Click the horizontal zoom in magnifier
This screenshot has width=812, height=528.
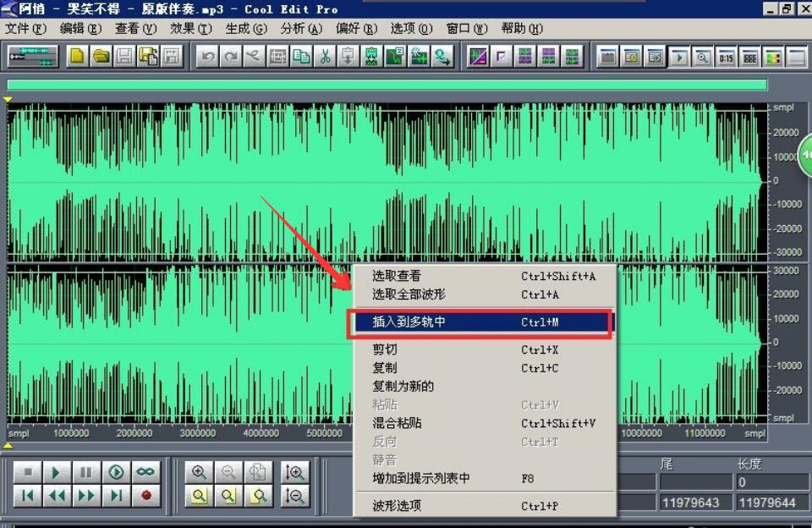tap(199, 472)
